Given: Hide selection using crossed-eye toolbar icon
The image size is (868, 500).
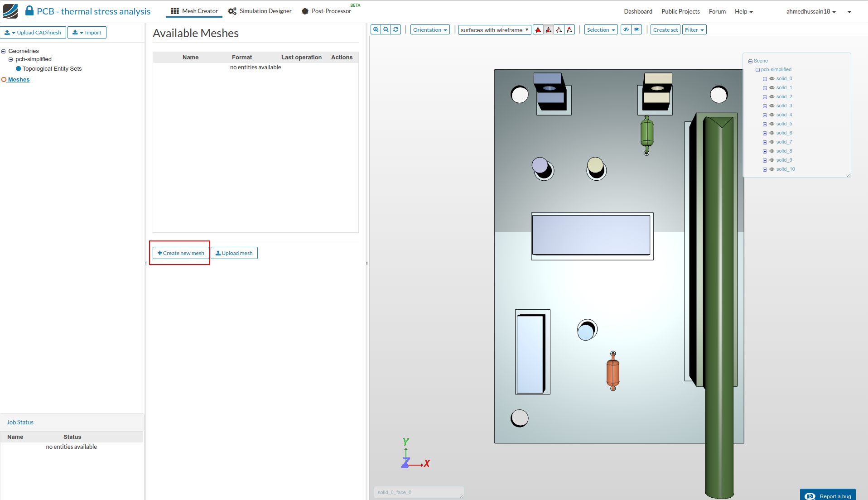Looking at the screenshot, I should tap(626, 30).
